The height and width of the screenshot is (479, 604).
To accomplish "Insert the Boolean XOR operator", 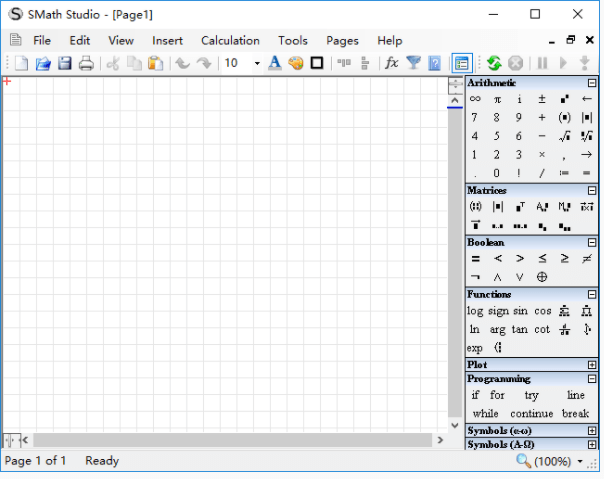I will (x=542, y=277).
